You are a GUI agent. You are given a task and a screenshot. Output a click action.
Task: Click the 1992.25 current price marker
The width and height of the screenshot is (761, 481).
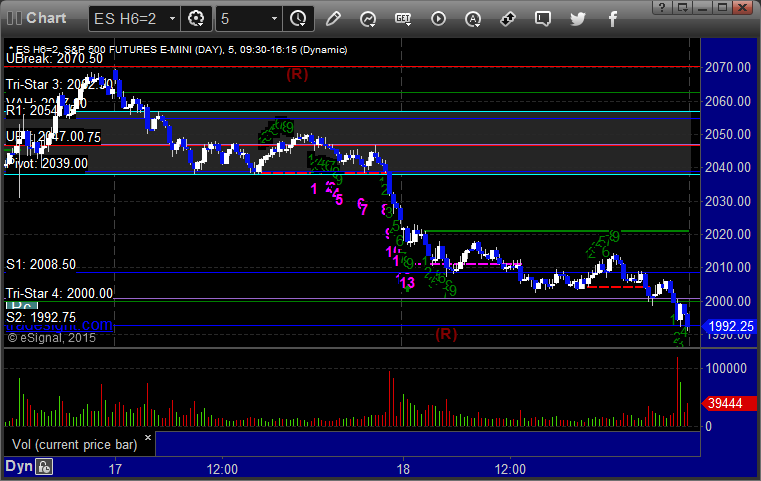[x=730, y=326]
